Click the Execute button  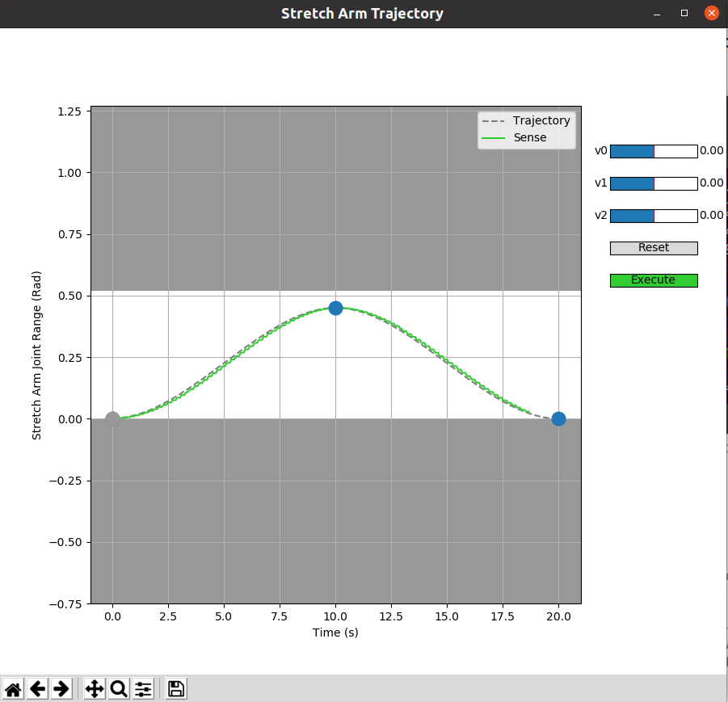click(x=654, y=280)
